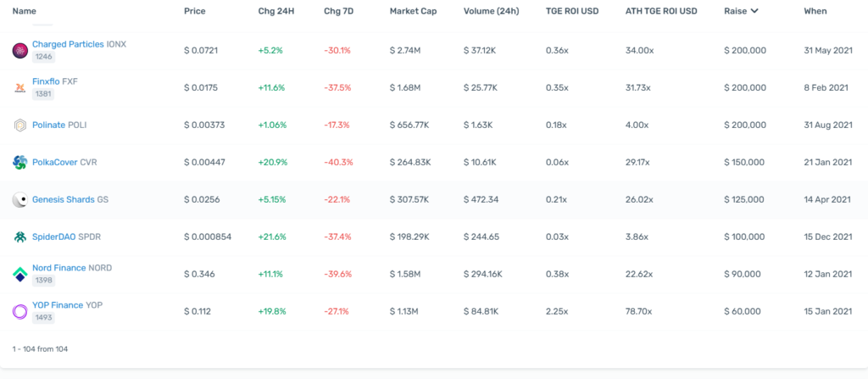Select Nord Finance's 22.62x ATH ROI
The height and width of the screenshot is (379, 868).
pyautogui.click(x=639, y=274)
